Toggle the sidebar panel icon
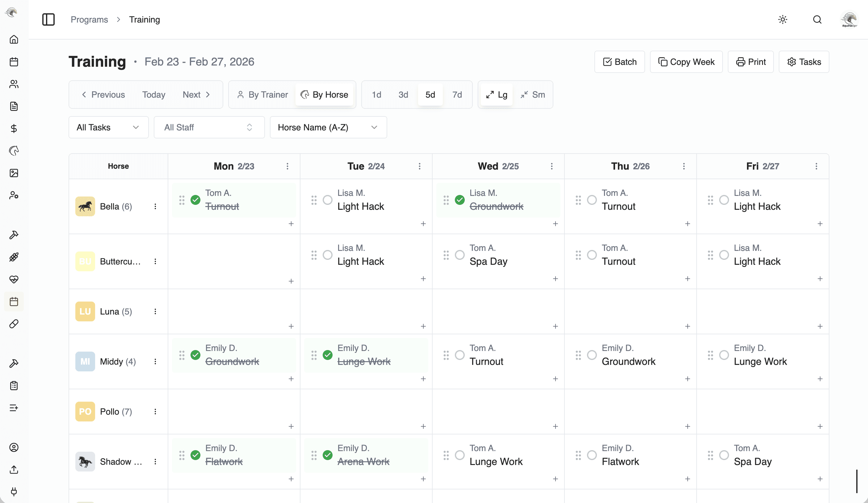 [48, 20]
